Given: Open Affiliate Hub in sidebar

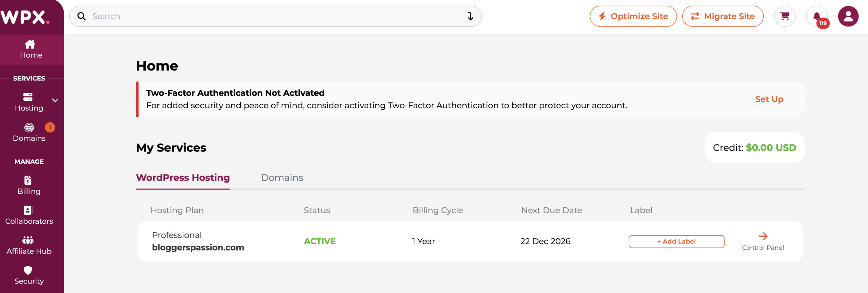Looking at the screenshot, I should tap(29, 245).
